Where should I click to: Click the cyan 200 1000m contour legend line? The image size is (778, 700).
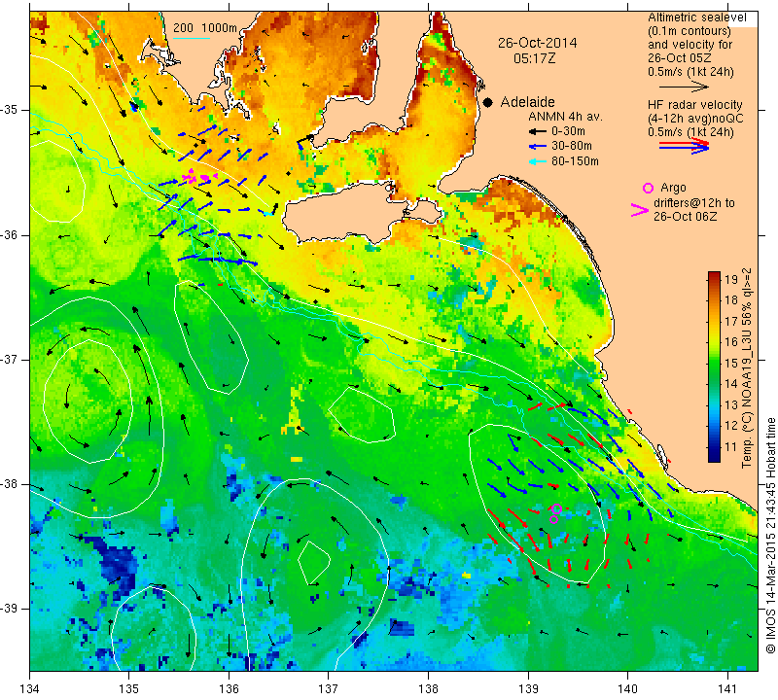tap(191, 38)
